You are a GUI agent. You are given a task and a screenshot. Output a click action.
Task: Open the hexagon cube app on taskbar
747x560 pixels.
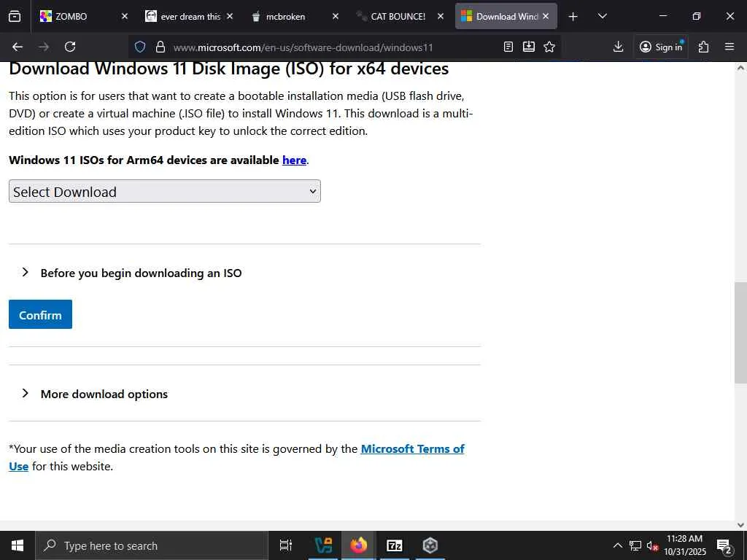coord(430,545)
